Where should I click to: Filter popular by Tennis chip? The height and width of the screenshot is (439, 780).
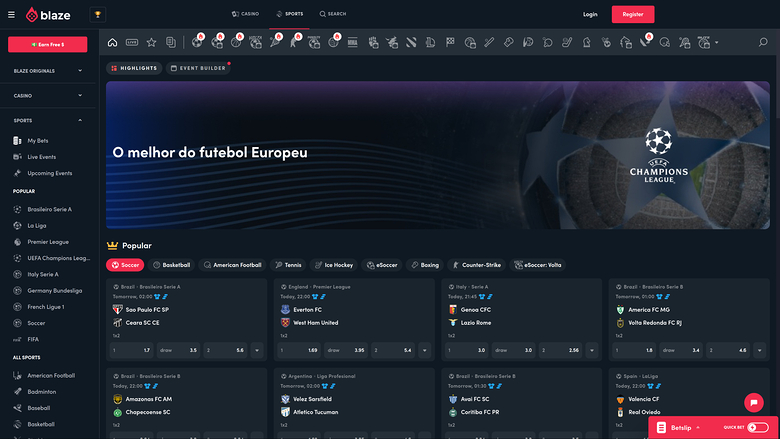coord(288,265)
